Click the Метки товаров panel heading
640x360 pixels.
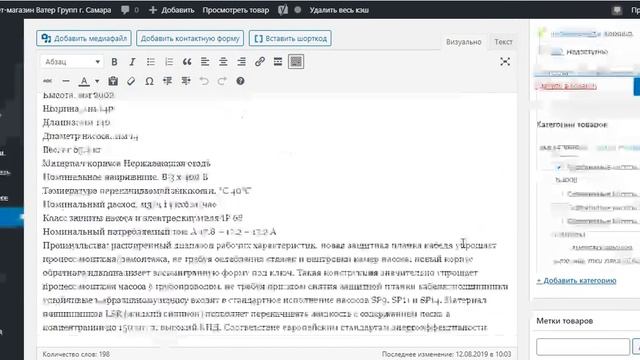(565, 321)
